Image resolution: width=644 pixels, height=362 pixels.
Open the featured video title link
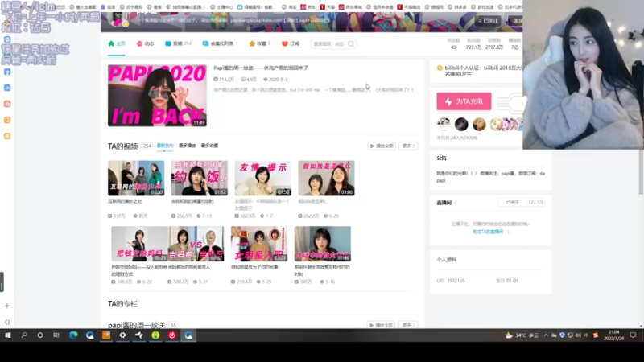pos(261,68)
